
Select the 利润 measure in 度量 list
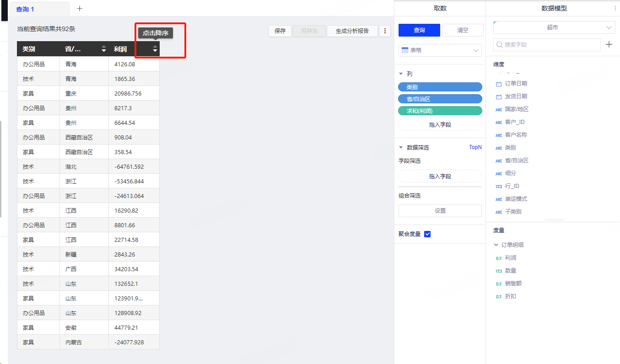click(511, 258)
